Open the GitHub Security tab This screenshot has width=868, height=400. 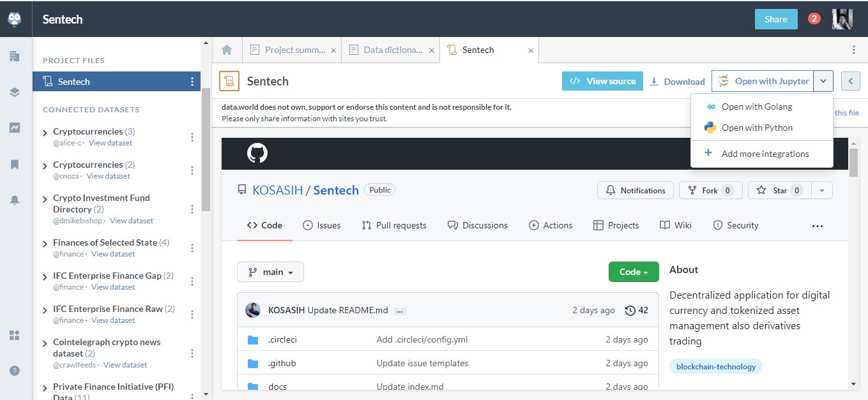point(735,225)
